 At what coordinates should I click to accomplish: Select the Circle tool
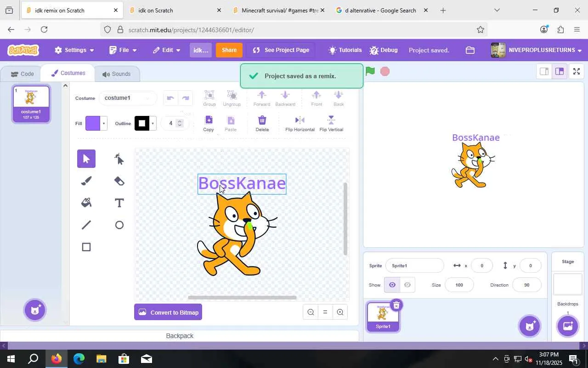119,225
